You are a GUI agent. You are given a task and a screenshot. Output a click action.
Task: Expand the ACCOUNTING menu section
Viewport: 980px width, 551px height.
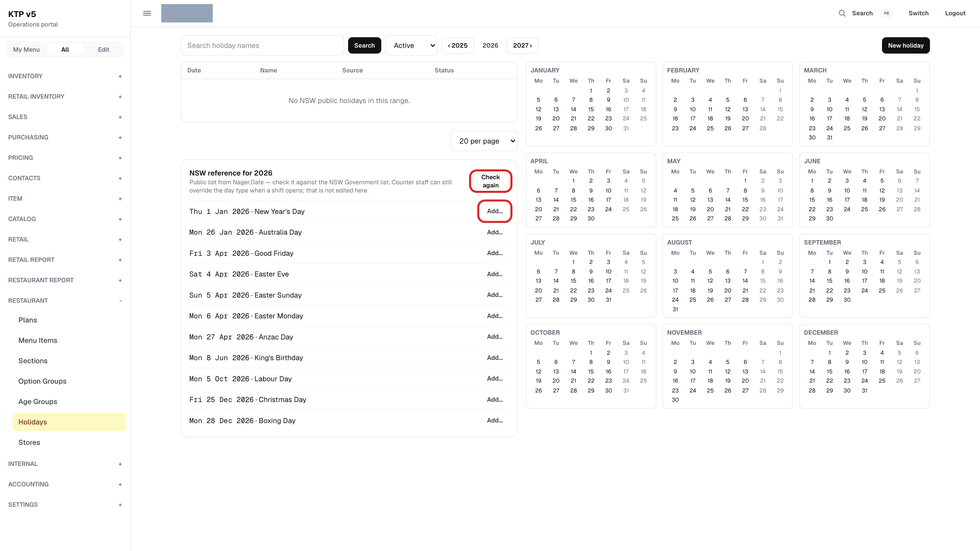(x=65, y=484)
